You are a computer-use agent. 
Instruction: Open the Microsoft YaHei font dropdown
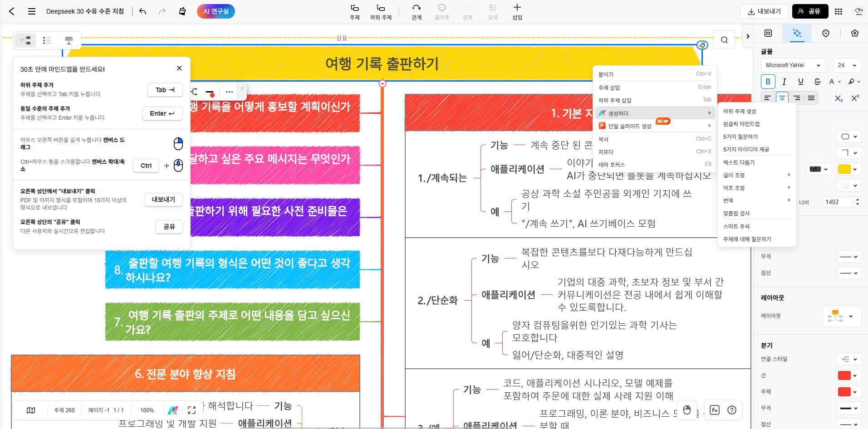click(793, 65)
